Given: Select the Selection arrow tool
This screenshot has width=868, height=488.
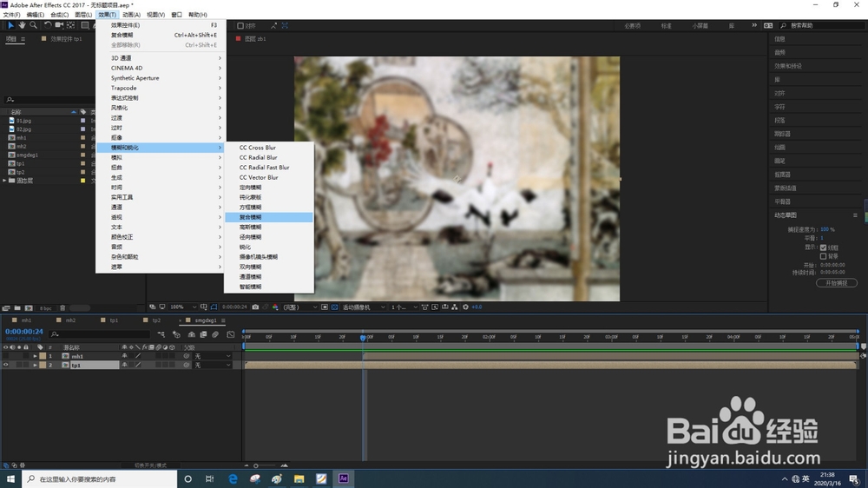Looking at the screenshot, I should point(10,25).
